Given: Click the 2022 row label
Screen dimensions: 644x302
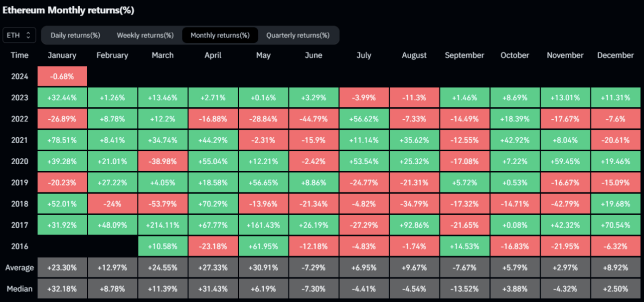Looking at the screenshot, I should click(x=19, y=119).
